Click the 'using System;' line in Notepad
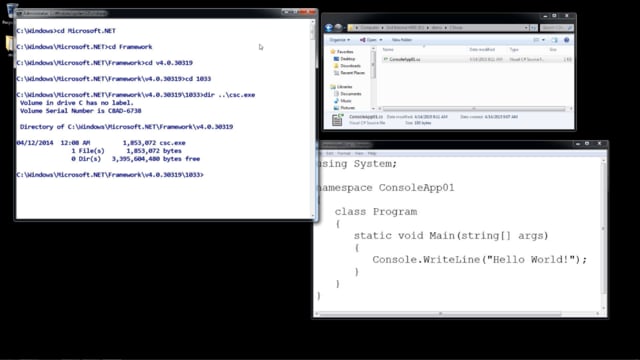640x360 pixels. (x=358, y=164)
